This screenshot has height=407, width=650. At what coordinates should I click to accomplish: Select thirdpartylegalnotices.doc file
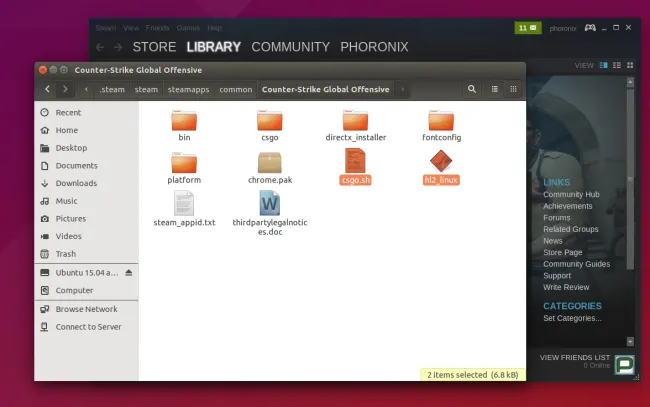pyautogui.click(x=270, y=213)
